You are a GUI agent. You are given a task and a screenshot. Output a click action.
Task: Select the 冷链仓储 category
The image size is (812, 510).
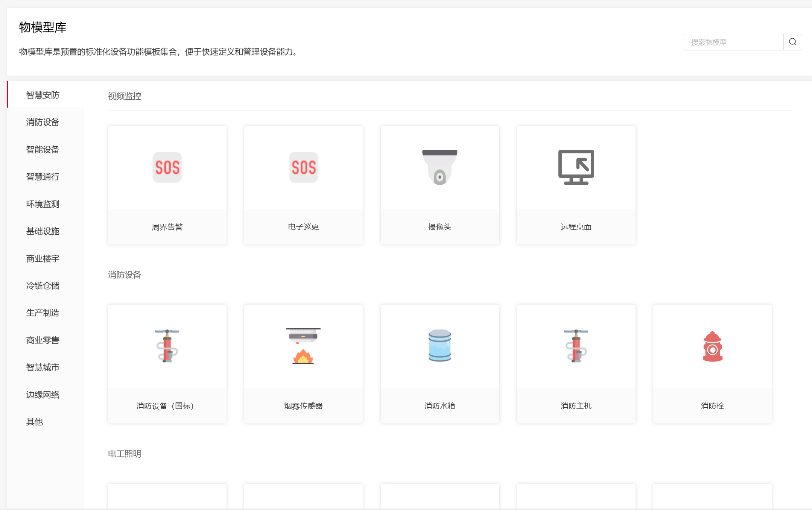(x=46, y=285)
